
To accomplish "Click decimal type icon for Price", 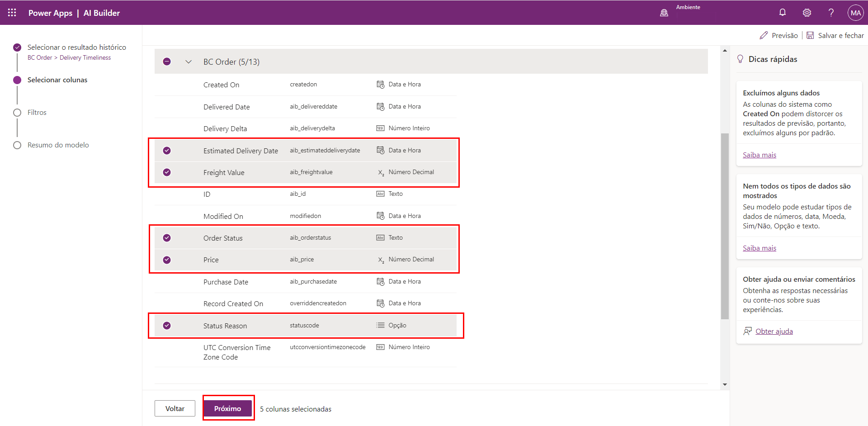I will pyautogui.click(x=381, y=260).
